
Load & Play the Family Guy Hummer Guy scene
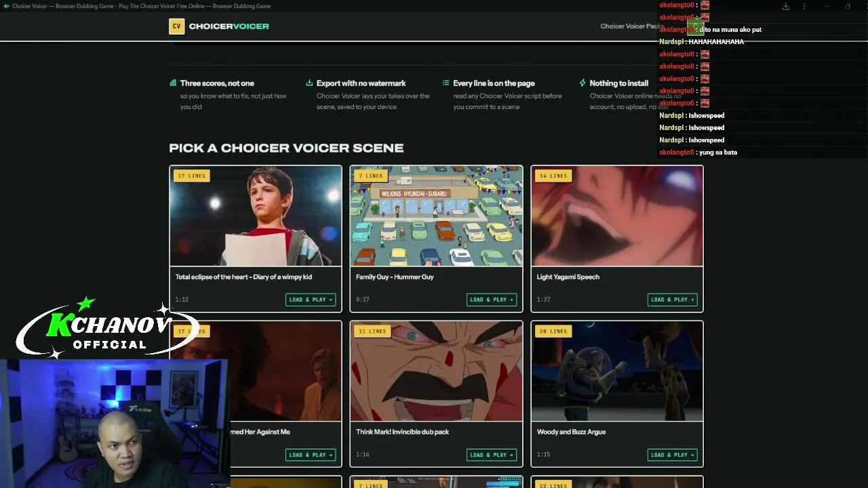(492, 300)
